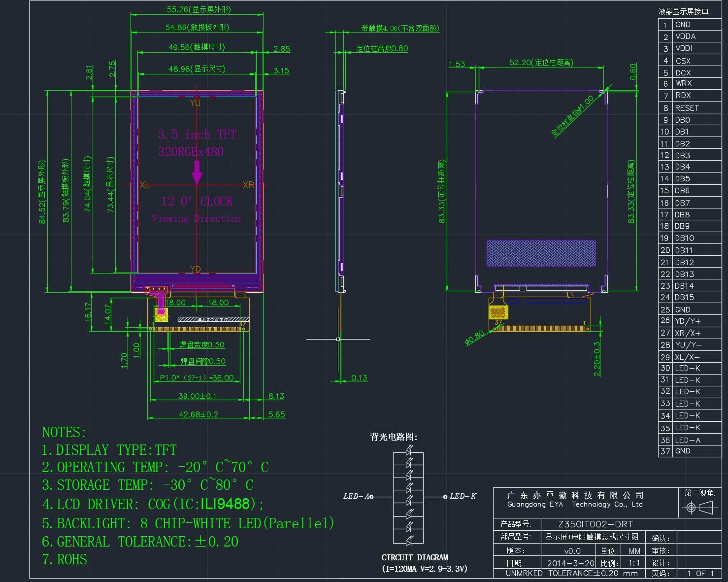Click the 'CIRCUIT DIAGRAM' caption

tap(415, 557)
